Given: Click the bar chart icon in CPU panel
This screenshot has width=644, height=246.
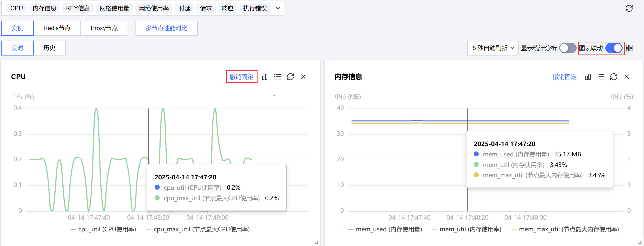Looking at the screenshot, I should coord(264,77).
